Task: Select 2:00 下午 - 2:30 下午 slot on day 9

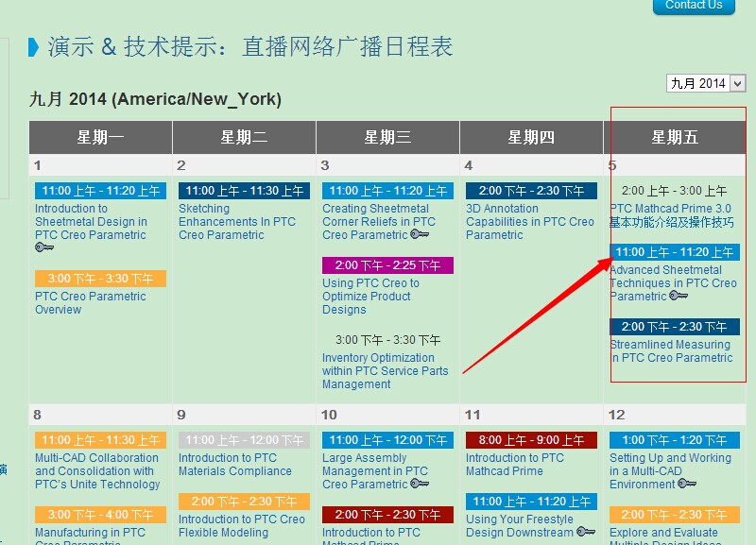Action: 244,502
